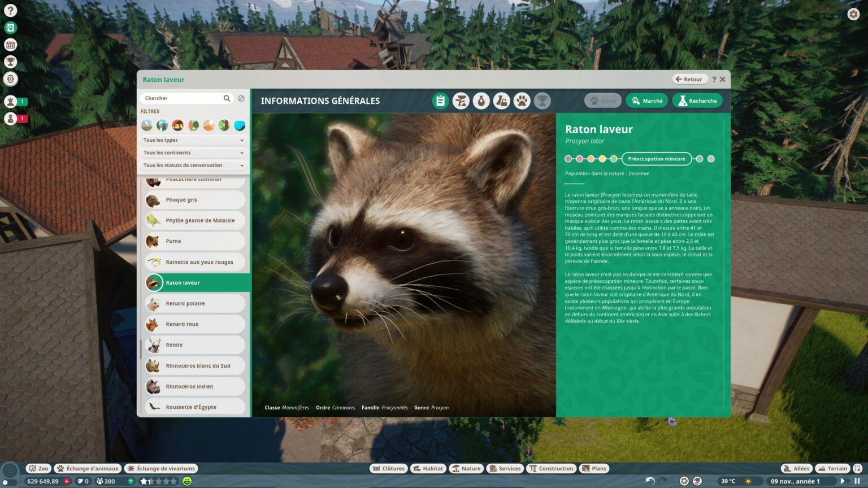Viewport: 868px width, 488px height.
Task: Switch to the Échange d'animaux tab
Action: pyautogui.click(x=87, y=468)
